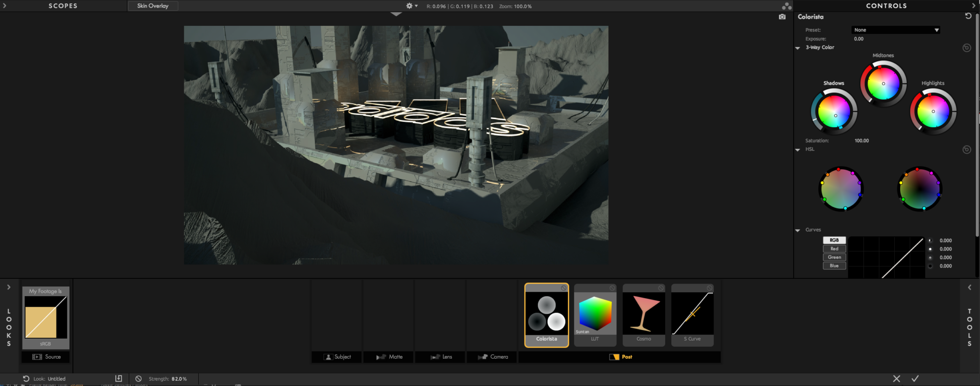Expand the Tools drawer
Image resolution: width=980 pixels, height=386 pixels.
(x=969, y=287)
